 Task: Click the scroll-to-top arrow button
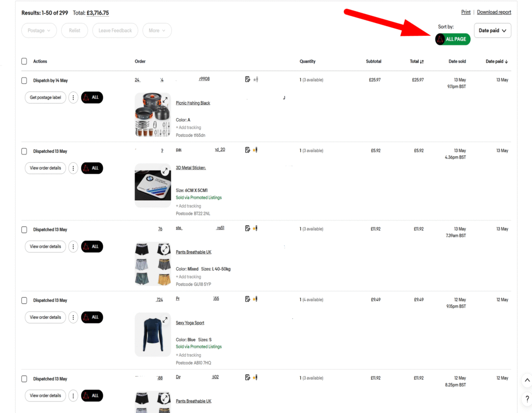click(x=527, y=381)
